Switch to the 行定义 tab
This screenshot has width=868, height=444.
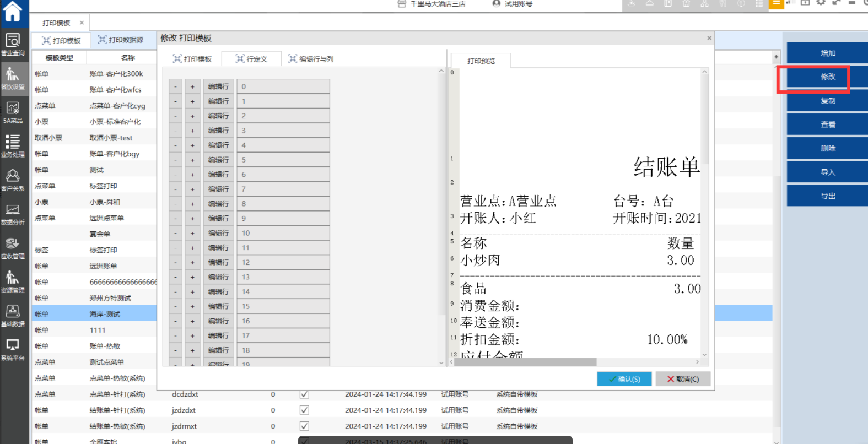click(251, 59)
